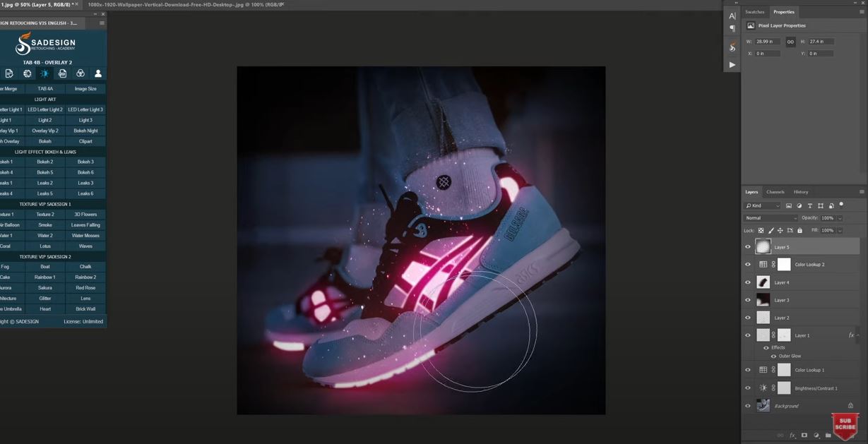Select the SADESIGN overlay light icon tab
Image resolution: width=868 pixels, height=444 pixels.
point(44,73)
